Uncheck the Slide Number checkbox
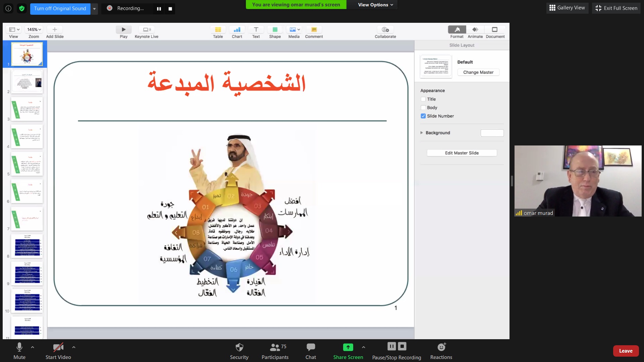This screenshot has height=362, width=644. click(x=423, y=116)
